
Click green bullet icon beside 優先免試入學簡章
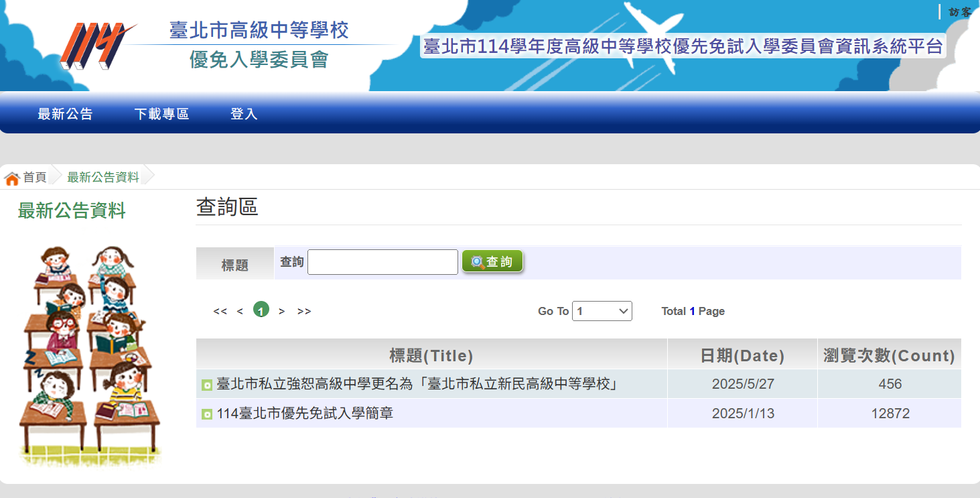pyautogui.click(x=207, y=414)
